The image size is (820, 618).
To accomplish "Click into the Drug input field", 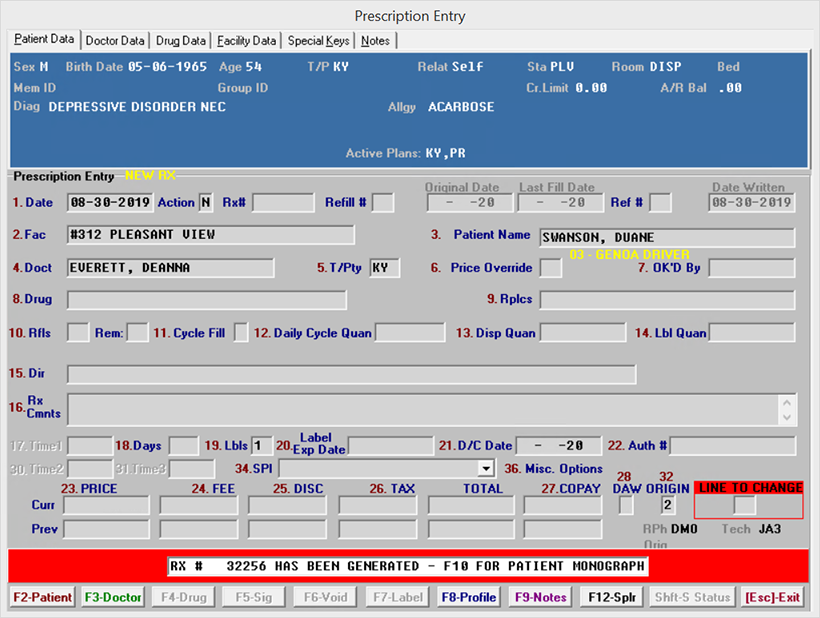I will pos(207,300).
